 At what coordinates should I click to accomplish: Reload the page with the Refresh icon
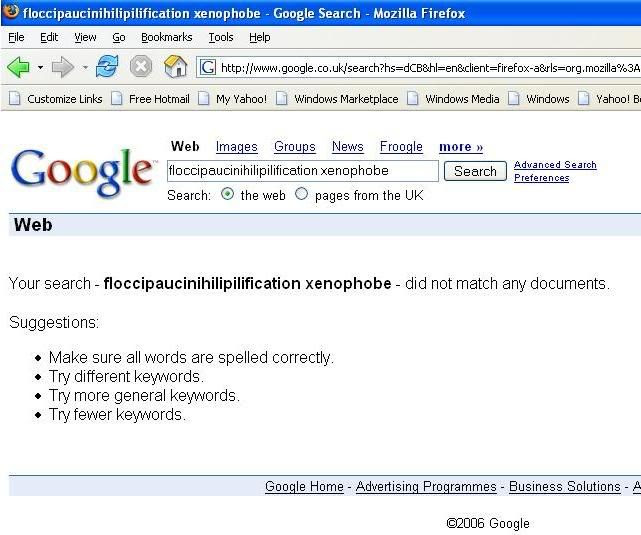[x=107, y=67]
